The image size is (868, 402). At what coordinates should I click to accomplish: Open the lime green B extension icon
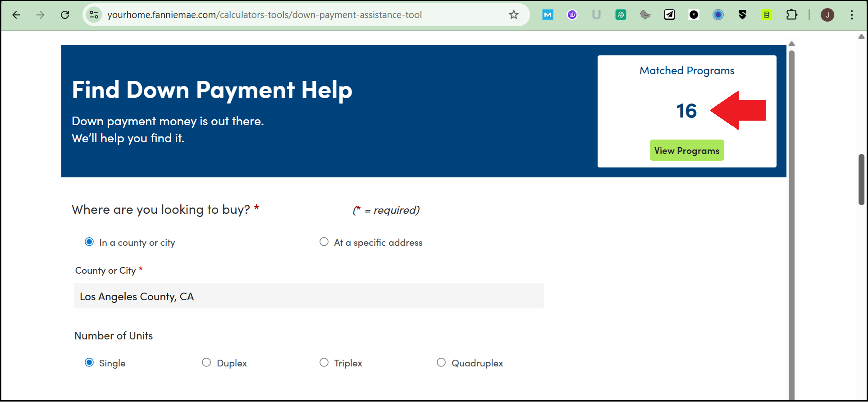coord(767,15)
